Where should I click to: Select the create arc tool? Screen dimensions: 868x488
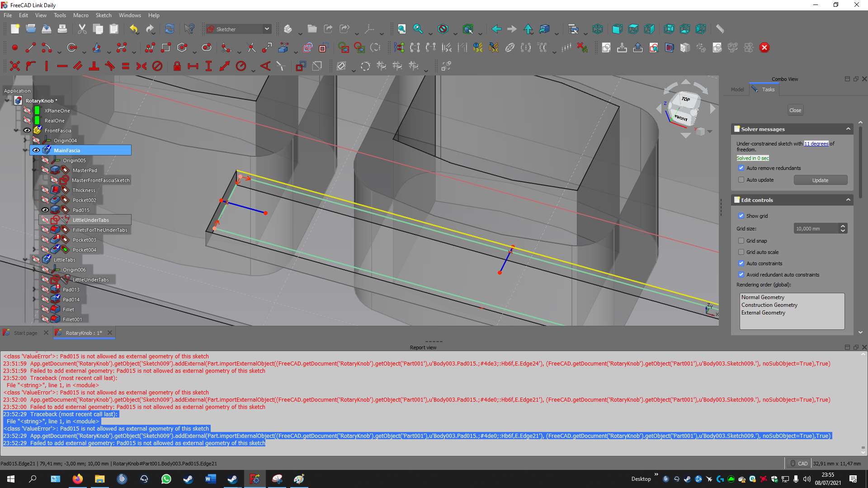point(47,47)
